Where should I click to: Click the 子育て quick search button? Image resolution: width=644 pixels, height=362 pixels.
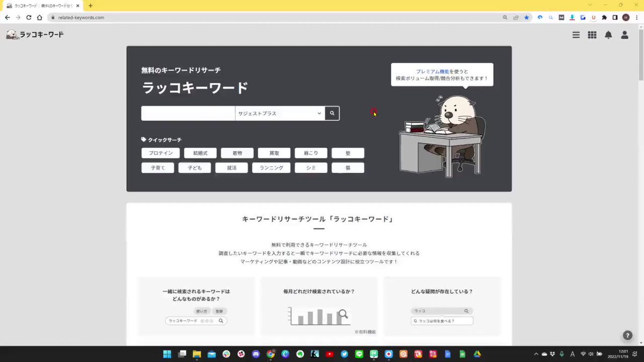pyautogui.click(x=158, y=168)
